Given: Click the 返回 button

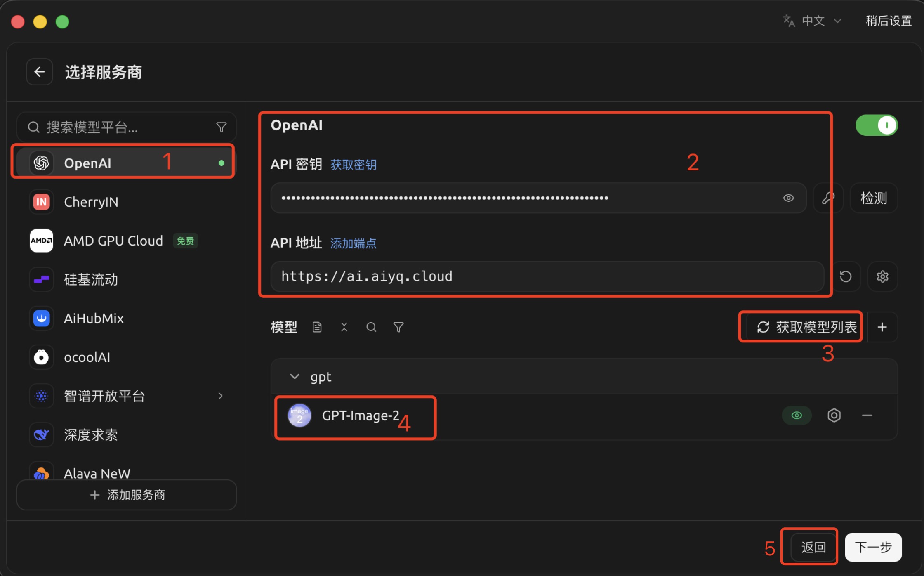Looking at the screenshot, I should [x=813, y=547].
